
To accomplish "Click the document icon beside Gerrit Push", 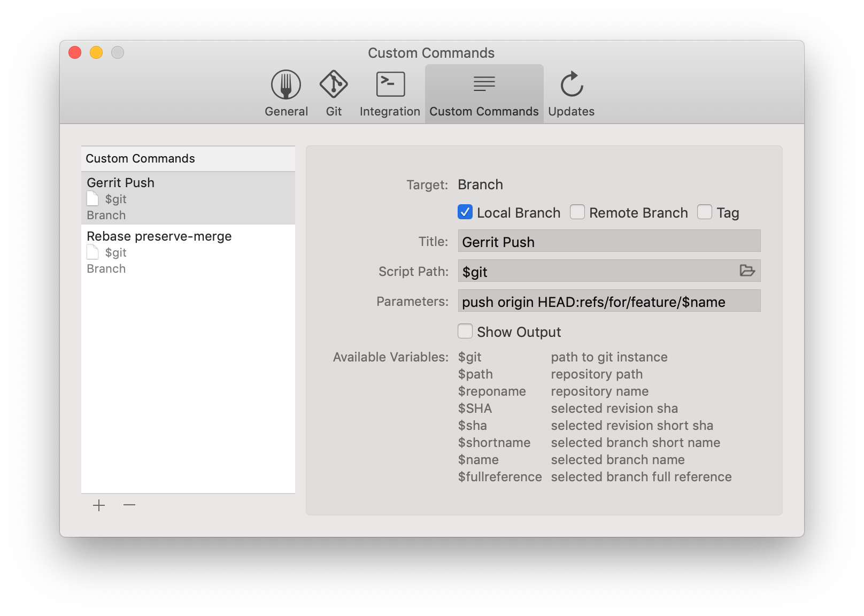I will coord(92,199).
